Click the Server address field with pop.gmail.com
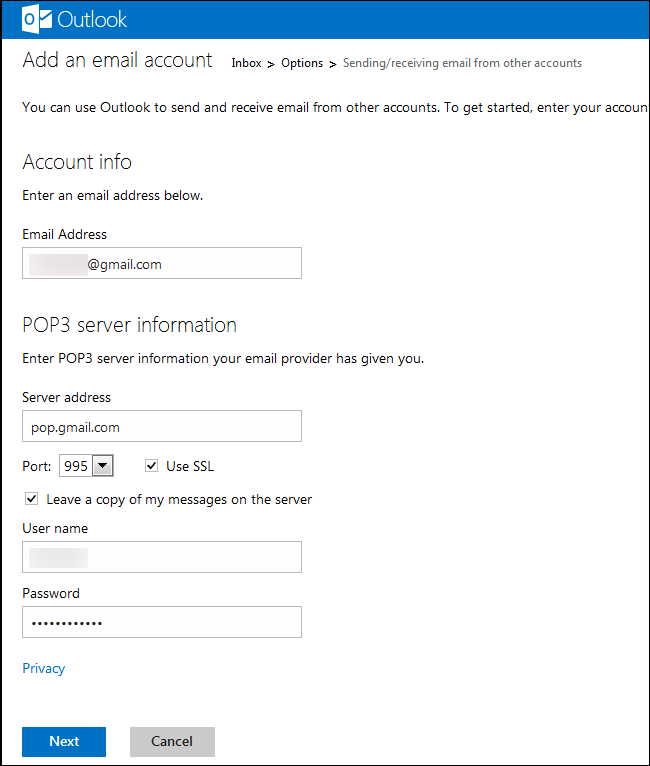The height and width of the screenshot is (766, 650). pos(162,427)
